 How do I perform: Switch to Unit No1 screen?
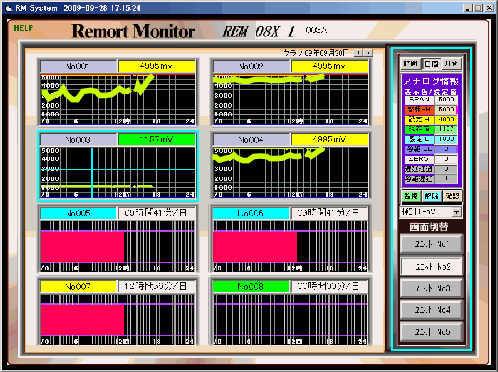432,244
